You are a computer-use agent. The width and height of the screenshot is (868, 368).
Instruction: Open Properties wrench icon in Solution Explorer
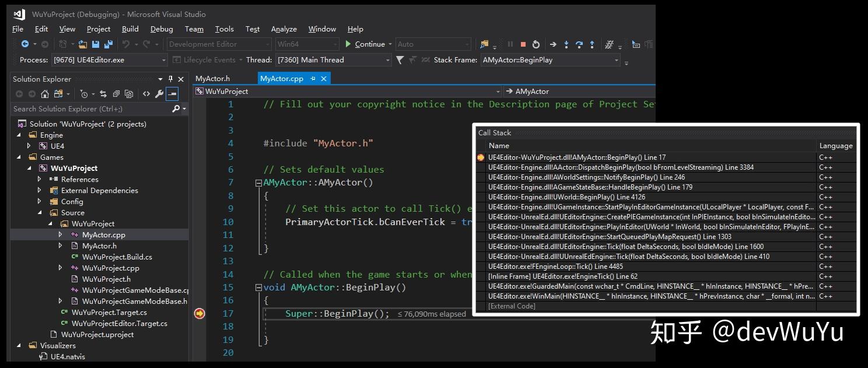click(159, 94)
